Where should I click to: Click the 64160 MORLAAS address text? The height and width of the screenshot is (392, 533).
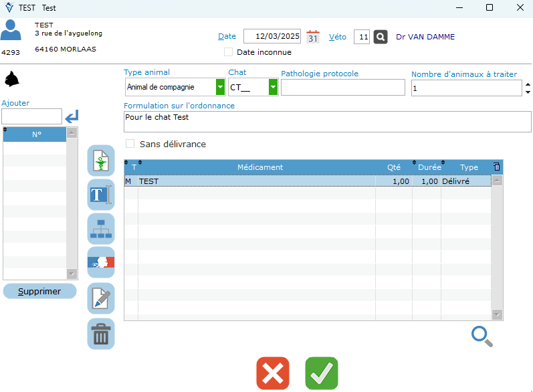(x=66, y=49)
